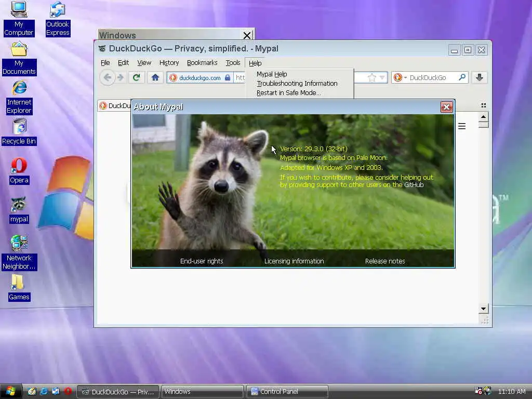Viewport: 532px width, 399px height.
Task: Open the File menu
Action: point(105,63)
